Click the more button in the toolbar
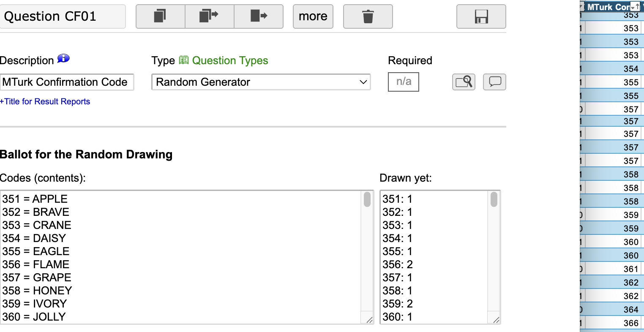This screenshot has height=332, width=644. pos(313,16)
